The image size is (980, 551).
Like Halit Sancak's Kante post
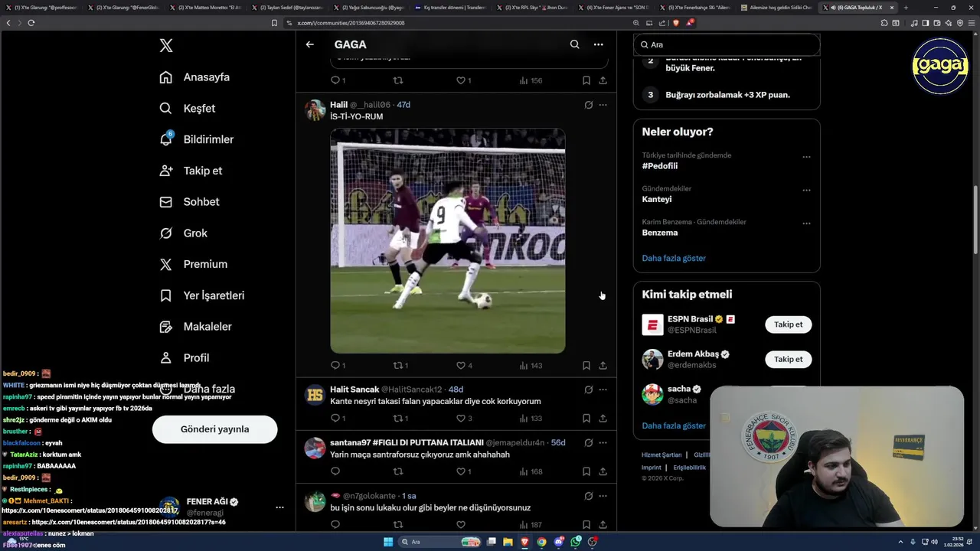pos(461,419)
